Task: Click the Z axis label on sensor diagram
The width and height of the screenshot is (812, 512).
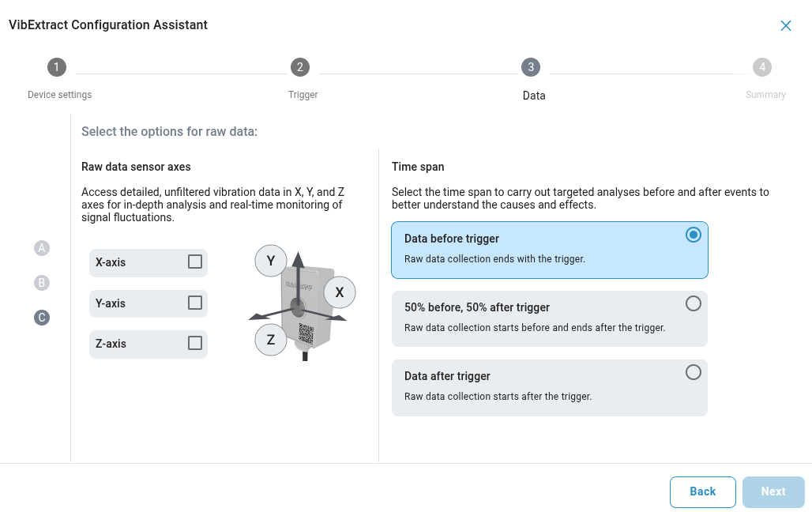Action: tap(271, 340)
